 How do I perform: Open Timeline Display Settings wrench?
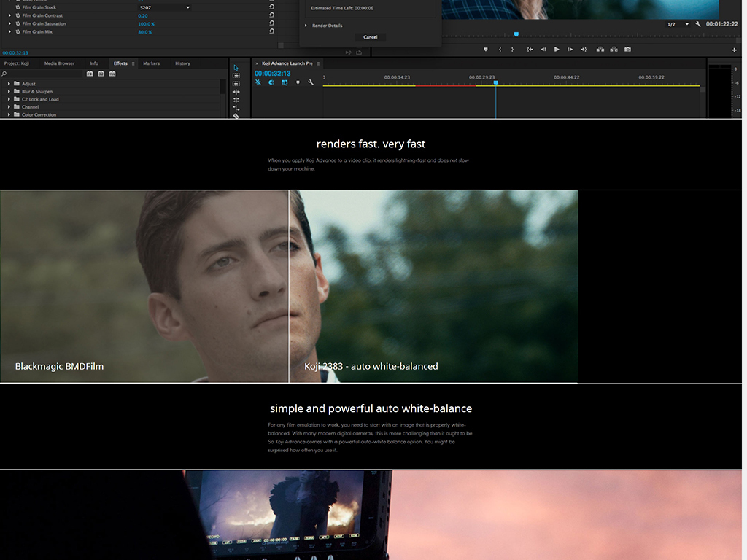311,82
